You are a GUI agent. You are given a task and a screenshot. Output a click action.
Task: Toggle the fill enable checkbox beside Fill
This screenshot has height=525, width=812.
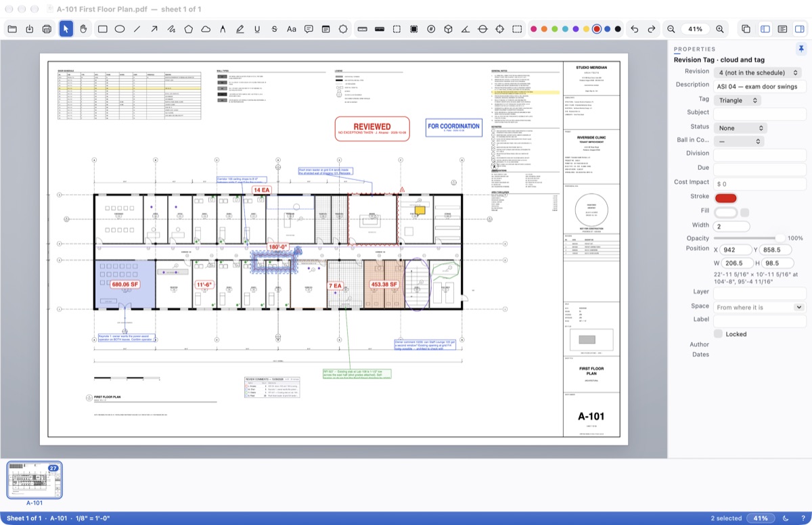pos(745,212)
